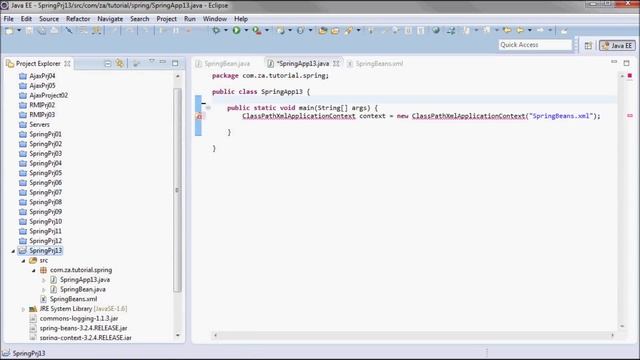Click the Debug bug toolbar icon
Viewport: 640px width, 360px height.
(216, 30)
